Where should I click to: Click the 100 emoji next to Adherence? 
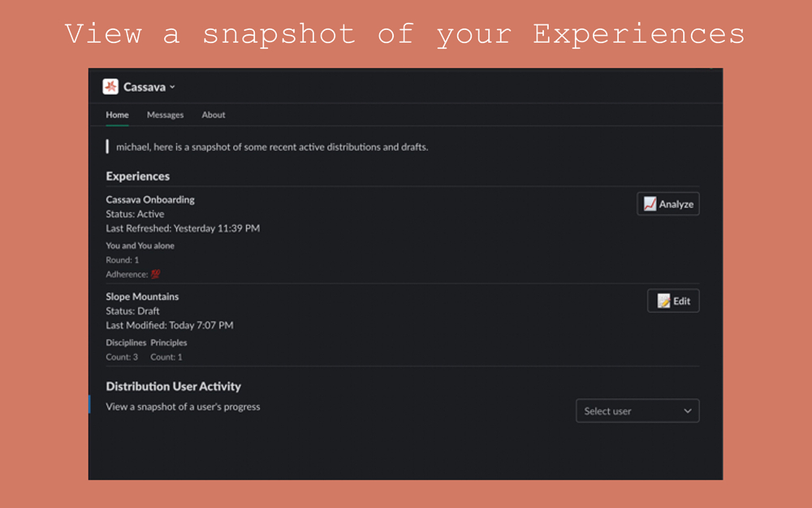click(155, 274)
